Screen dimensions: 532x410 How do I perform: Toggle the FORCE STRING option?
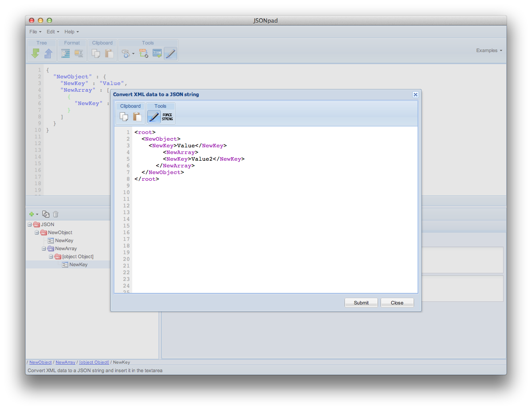coord(167,117)
